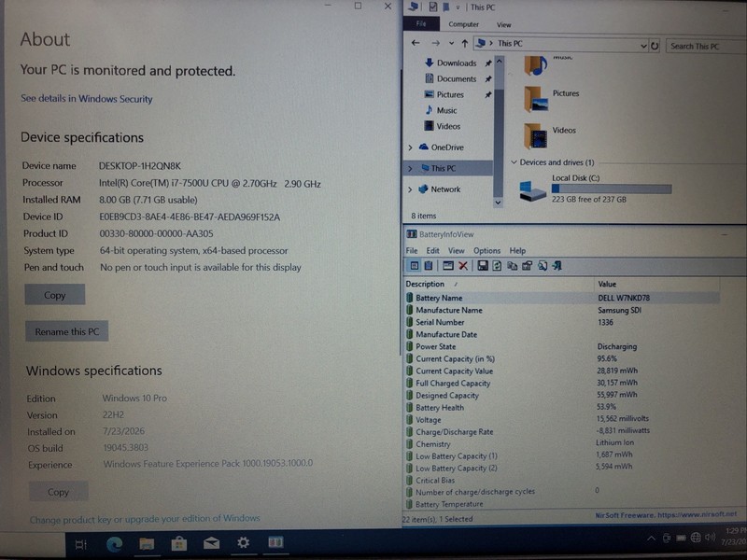
Task: Open the Videos folder icon in This PC
Action: coord(536,135)
